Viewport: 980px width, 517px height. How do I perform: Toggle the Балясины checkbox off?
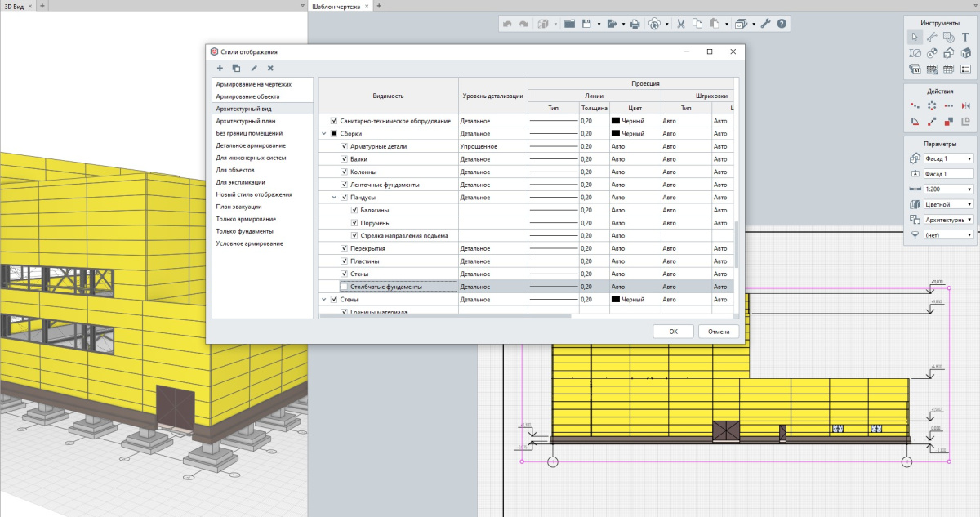354,210
